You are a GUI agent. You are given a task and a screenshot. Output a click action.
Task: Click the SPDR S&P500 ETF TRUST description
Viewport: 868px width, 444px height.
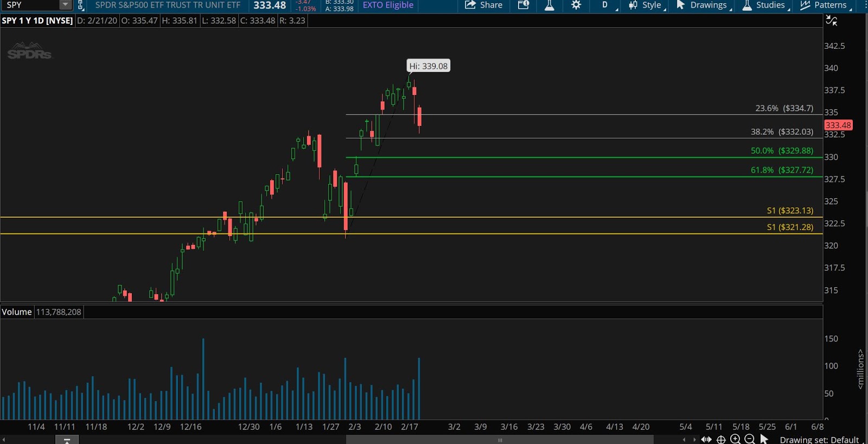[168, 5]
